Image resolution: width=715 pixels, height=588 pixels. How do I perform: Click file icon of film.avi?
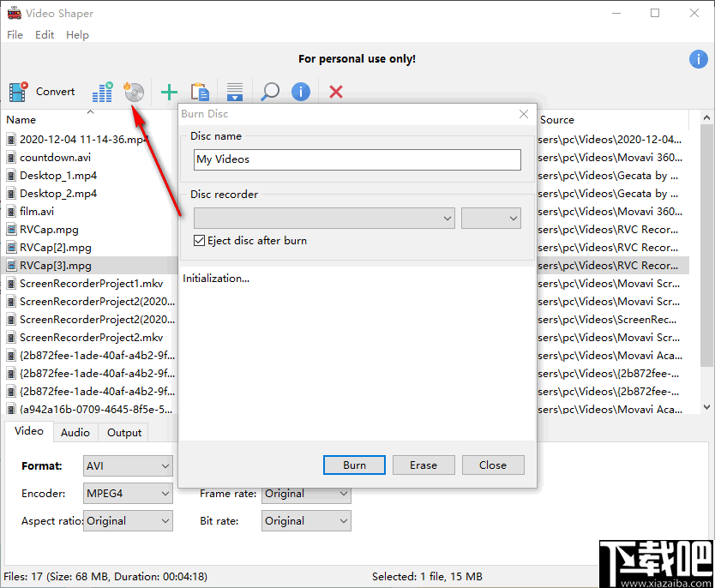(11, 212)
